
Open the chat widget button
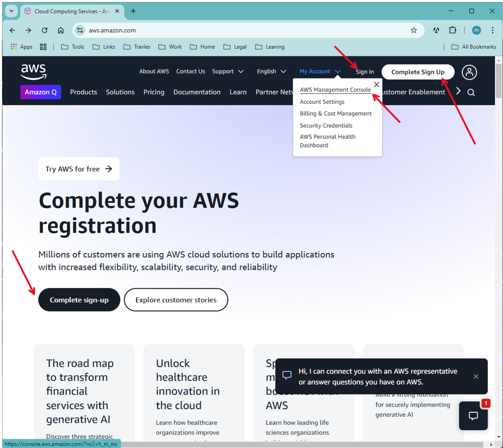tap(473, 416)
